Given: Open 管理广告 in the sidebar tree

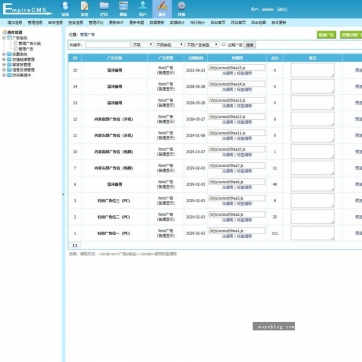Looking at the screenshot, I should [x=26, y=49].
